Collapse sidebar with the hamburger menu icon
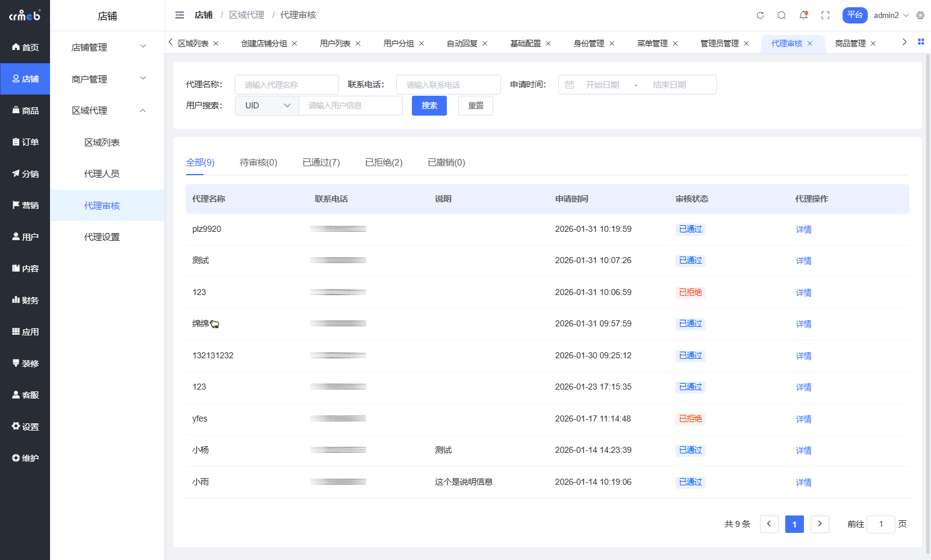This screenshot has width=931, height=560. 179,15
